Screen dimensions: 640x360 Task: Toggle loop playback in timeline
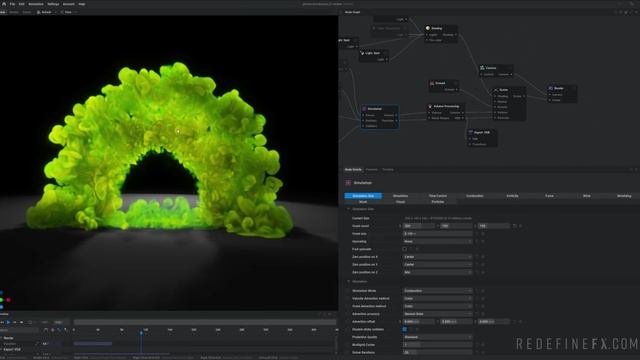pos(29,322)
